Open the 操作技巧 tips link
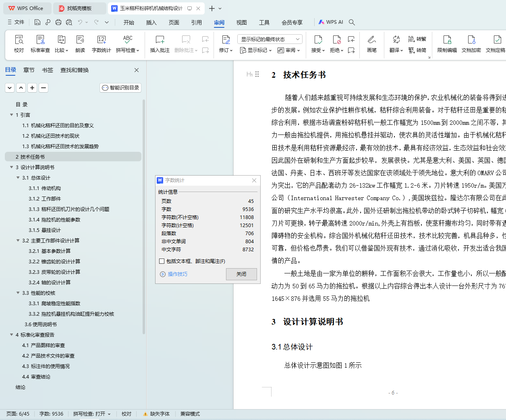 (177, 274)
